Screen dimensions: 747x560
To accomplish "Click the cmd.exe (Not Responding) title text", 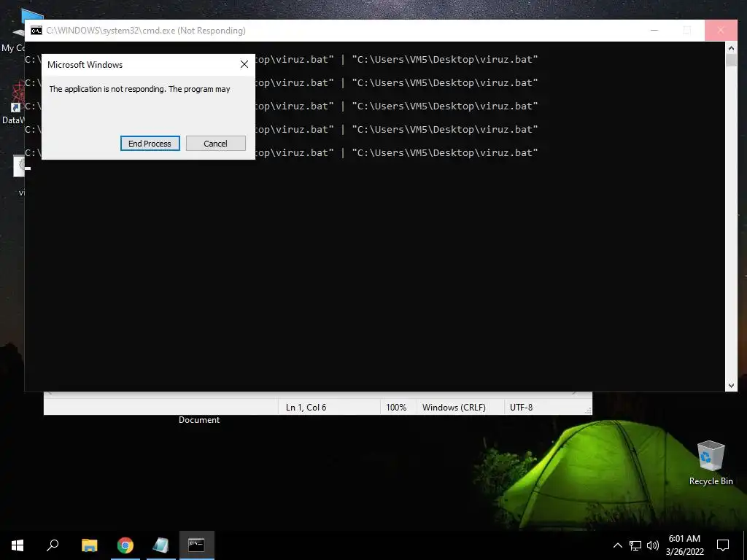I will tap(146, 31).
